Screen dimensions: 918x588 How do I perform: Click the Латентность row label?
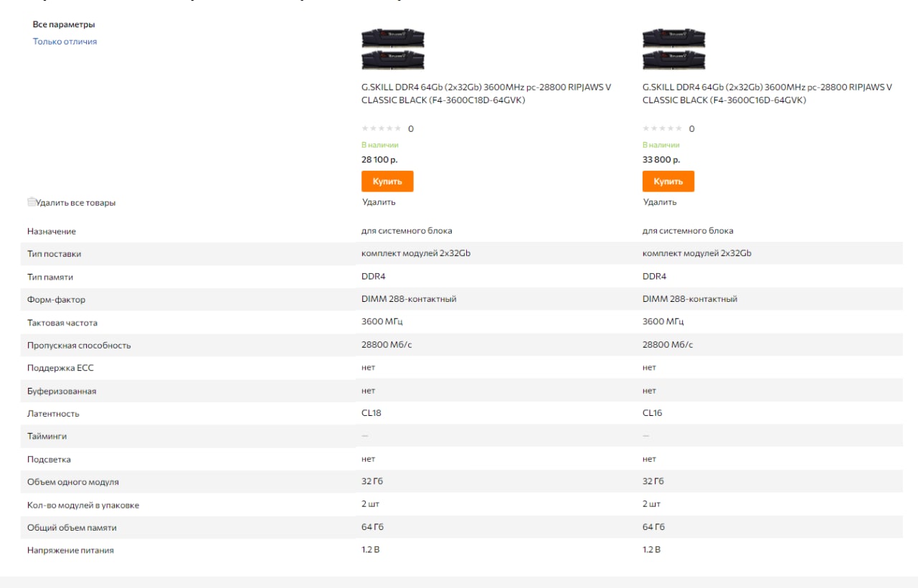(53, 414)
